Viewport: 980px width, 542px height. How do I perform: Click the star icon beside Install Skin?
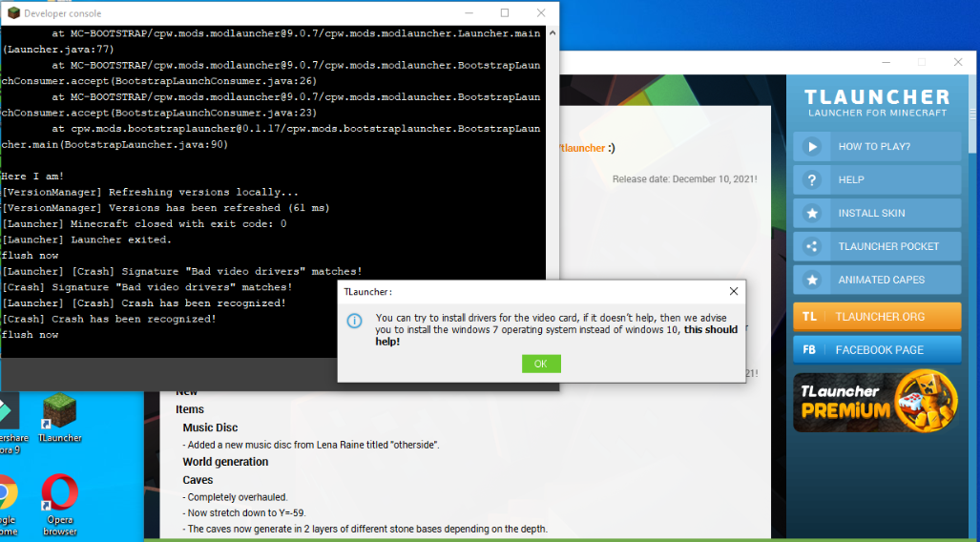point(812,213)
